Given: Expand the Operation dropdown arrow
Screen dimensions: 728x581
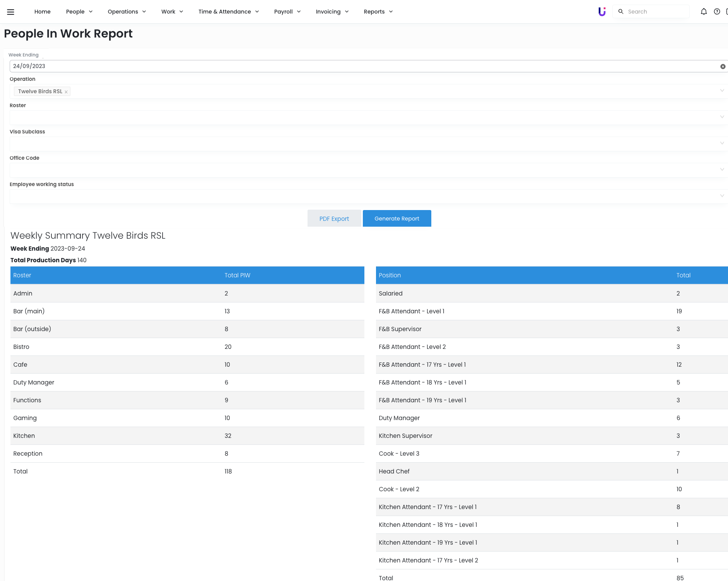Looking at the screenshot, I should pos(722,91).
